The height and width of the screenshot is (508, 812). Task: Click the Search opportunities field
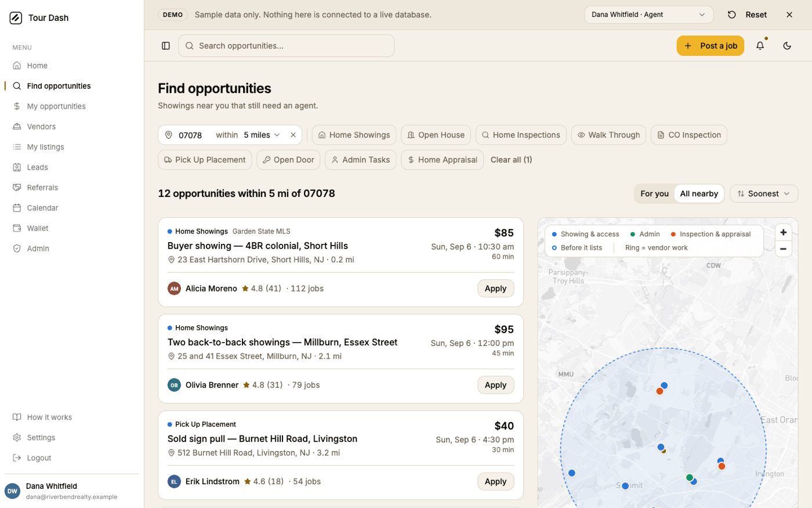pos(287,46)
